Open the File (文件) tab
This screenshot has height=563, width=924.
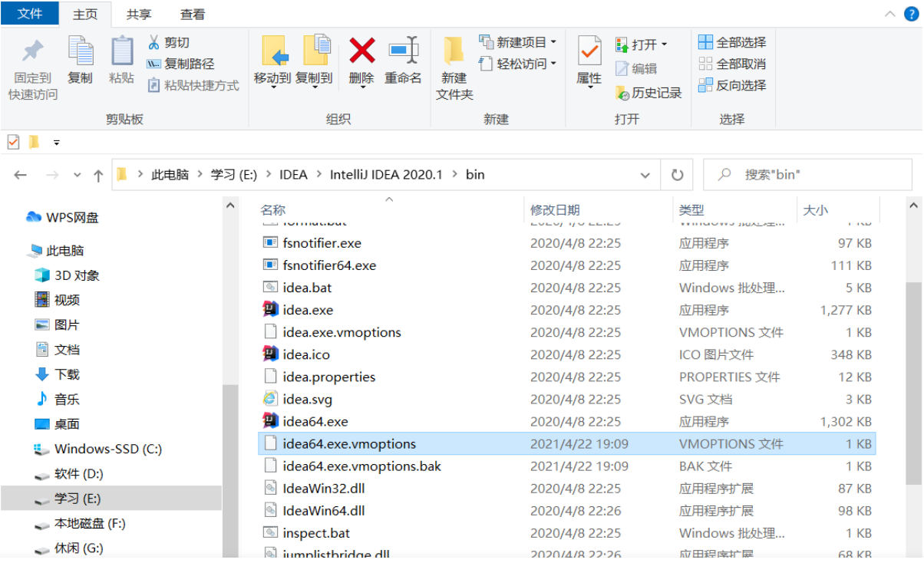30,14
